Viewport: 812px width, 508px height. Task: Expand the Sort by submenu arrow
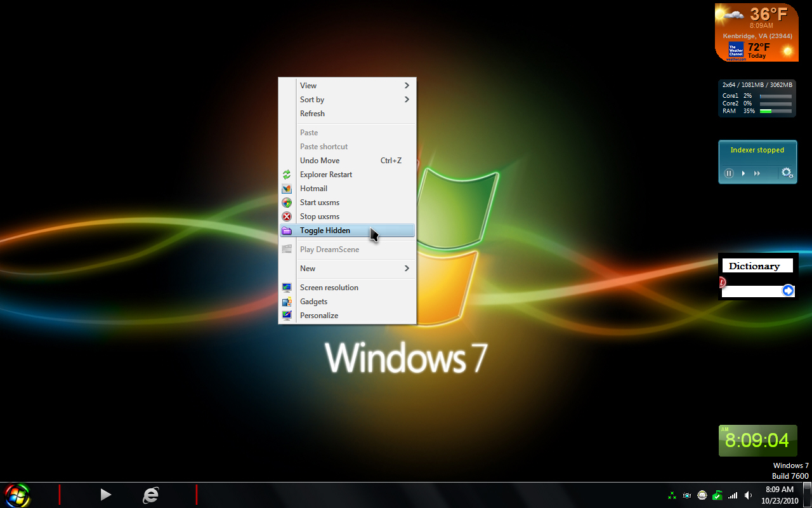(407, 100)
